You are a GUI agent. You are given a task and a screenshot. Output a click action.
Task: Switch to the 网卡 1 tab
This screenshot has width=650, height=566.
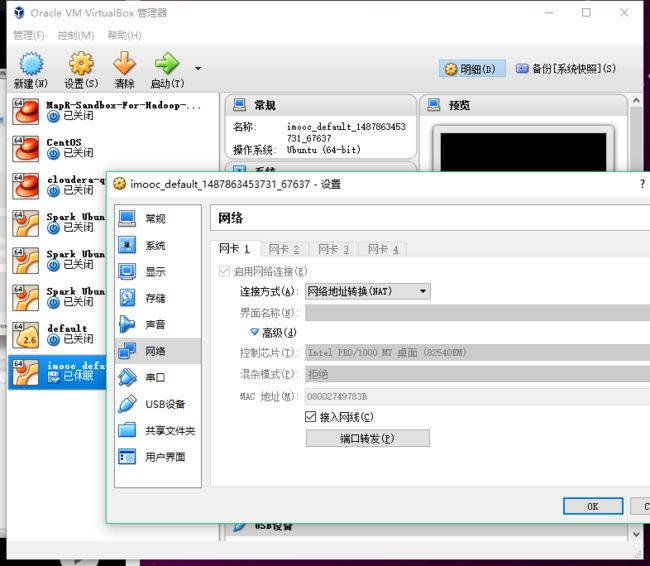pos(235,249)
